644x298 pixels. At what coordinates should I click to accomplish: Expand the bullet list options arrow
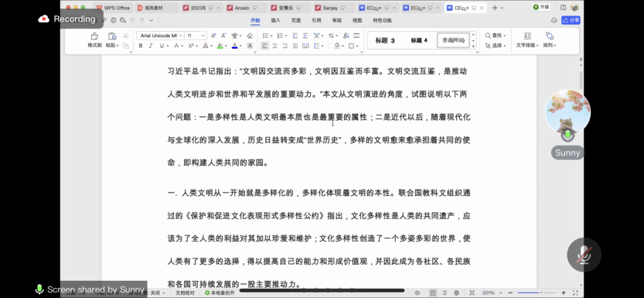click(270, 36)
